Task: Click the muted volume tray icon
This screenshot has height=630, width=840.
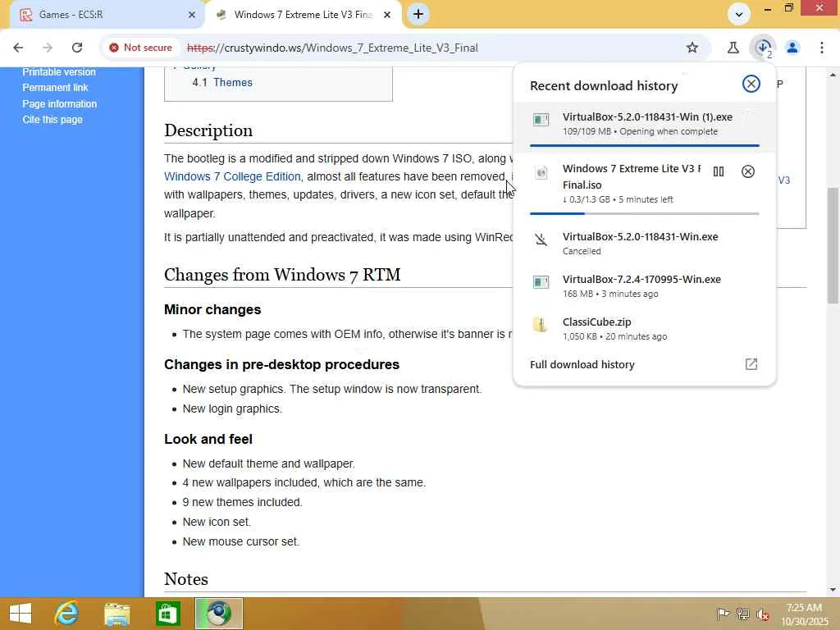Action: click(x=762, y=614)
